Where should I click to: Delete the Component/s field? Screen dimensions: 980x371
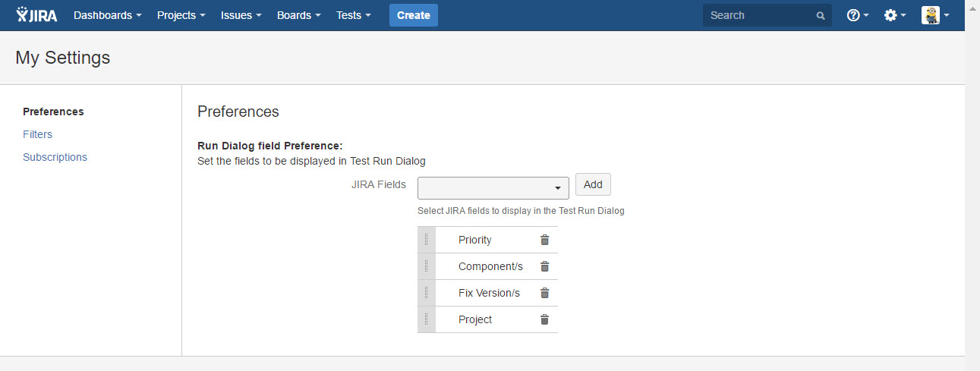pos(544,266)
